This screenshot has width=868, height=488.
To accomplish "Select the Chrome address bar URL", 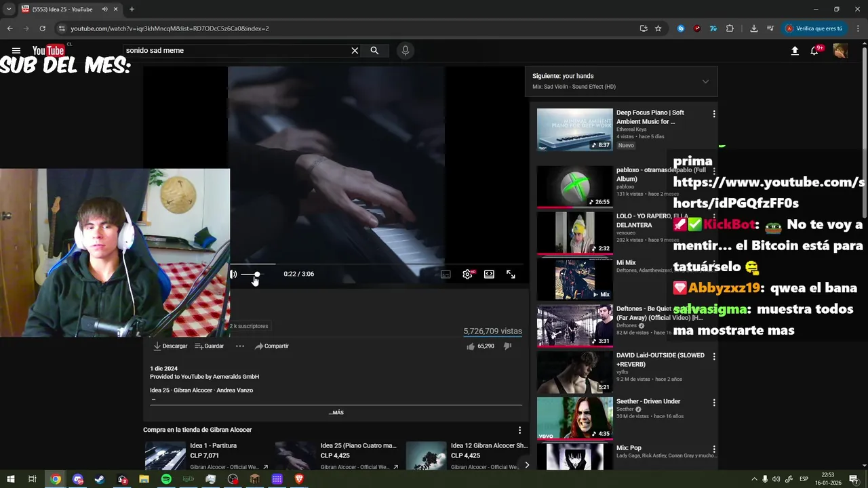I will [170, 28].
